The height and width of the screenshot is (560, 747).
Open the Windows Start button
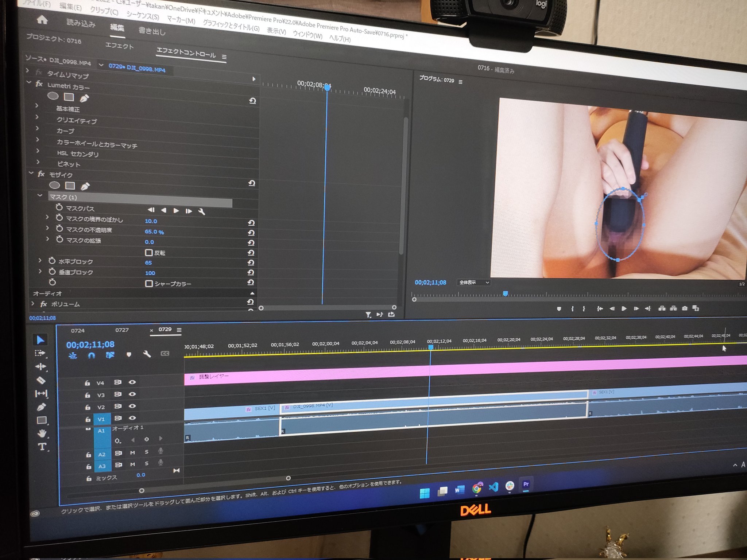pos(424,493)
